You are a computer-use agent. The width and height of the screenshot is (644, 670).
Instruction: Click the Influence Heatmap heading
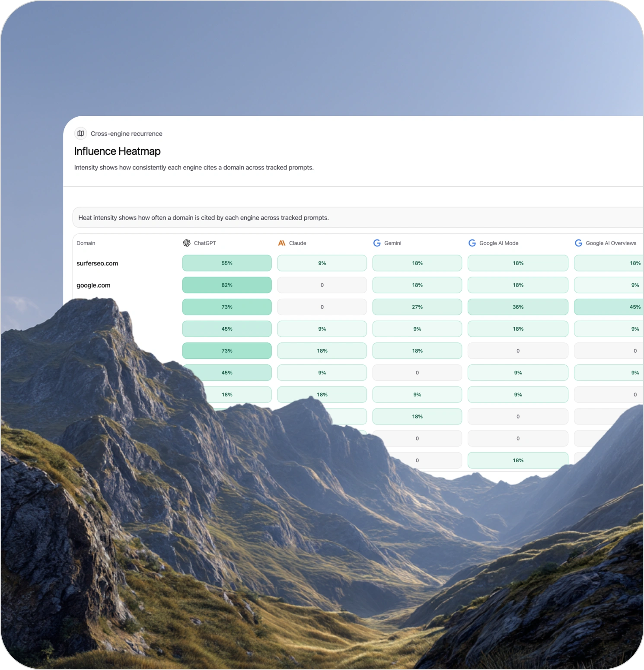pos(117,151)
